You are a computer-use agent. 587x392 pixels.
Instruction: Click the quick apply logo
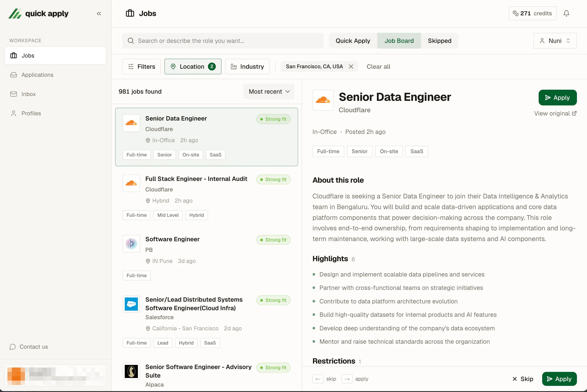pos(38,14)
